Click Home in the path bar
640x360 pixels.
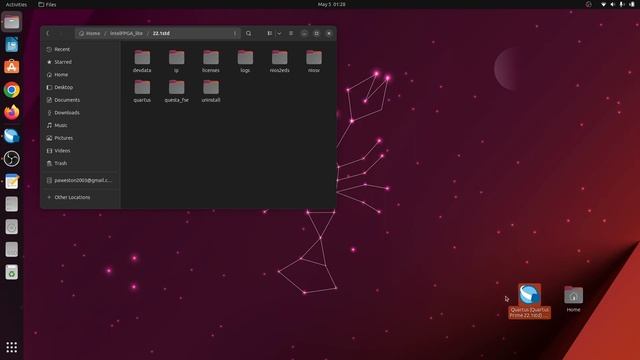point(90,33)
